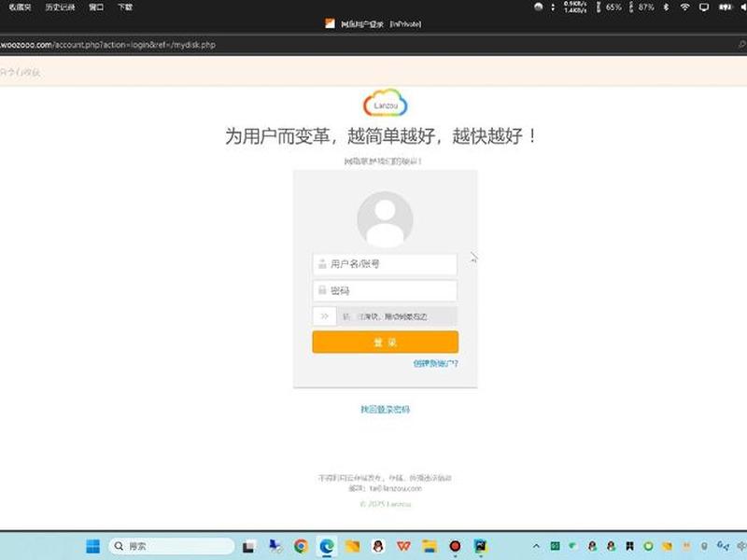The width and height of the screenshot is (747, 560).
Task: Click the default user avatar image
Action: click(385, 219)
